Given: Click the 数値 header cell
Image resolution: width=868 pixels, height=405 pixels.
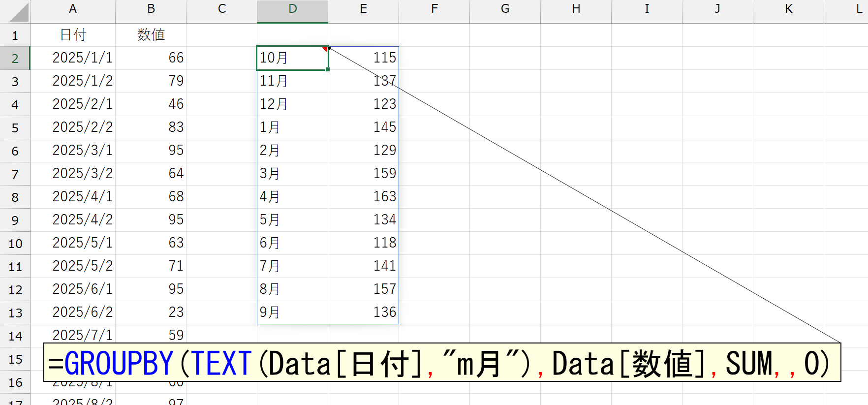Looking at the screenshot, I should [x=151, y=35].
